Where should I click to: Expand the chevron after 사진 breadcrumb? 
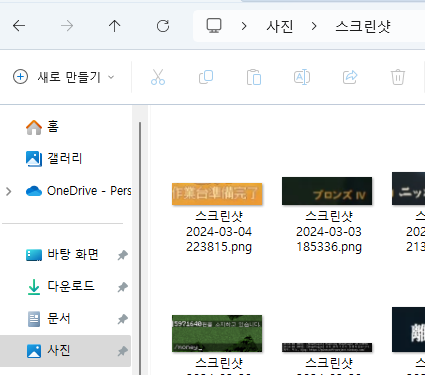[314, 26]
